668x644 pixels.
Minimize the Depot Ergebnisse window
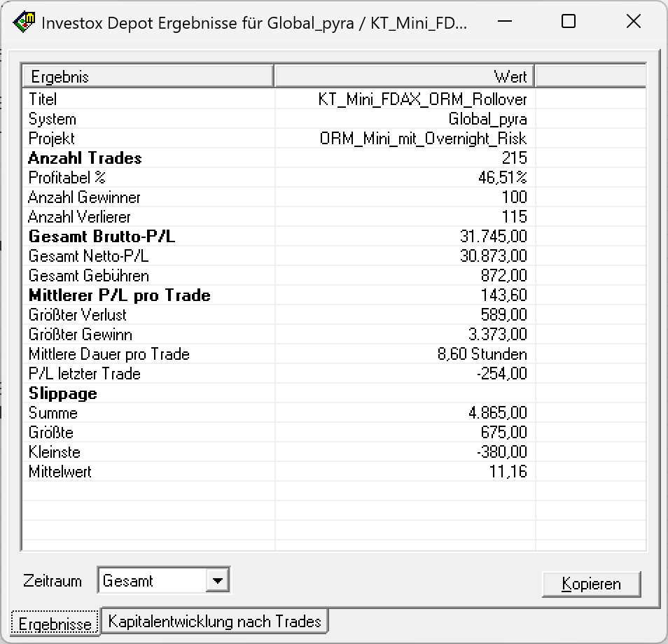(504, 22)
